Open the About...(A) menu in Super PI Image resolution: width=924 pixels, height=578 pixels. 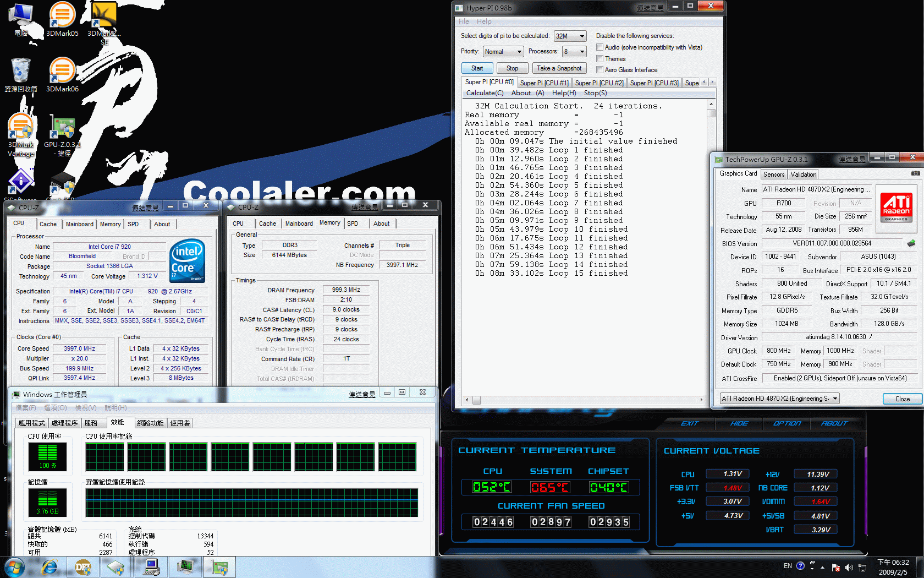click(x=527, y=93)
